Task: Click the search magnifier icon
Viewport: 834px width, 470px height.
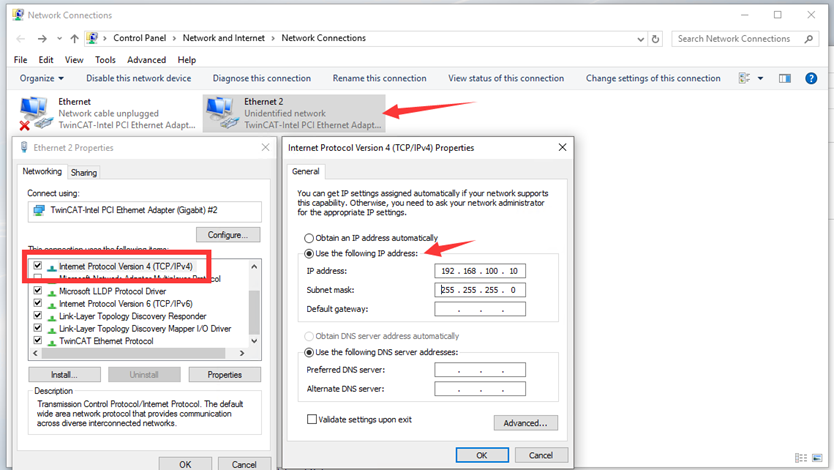Action: pos(808,39)
